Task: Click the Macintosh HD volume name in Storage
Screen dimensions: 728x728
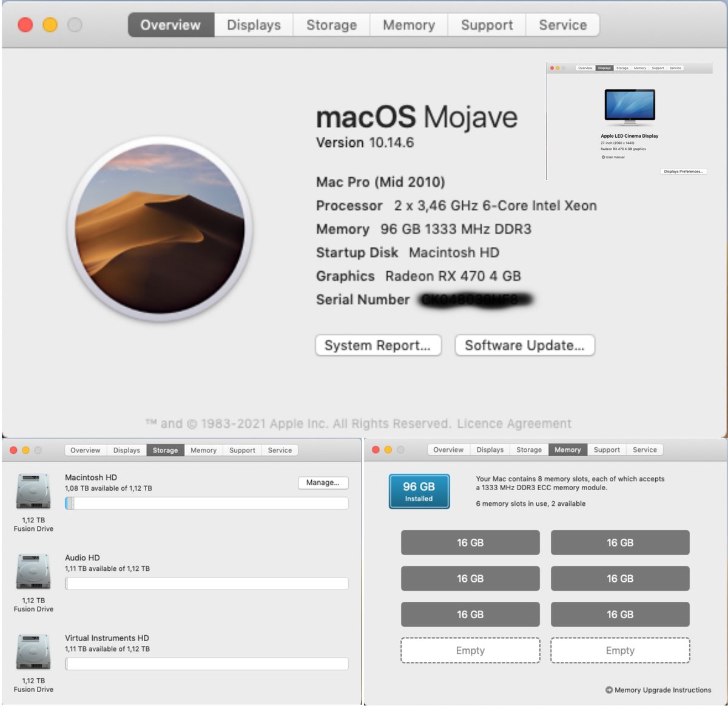Action: (x=91, y=477)
